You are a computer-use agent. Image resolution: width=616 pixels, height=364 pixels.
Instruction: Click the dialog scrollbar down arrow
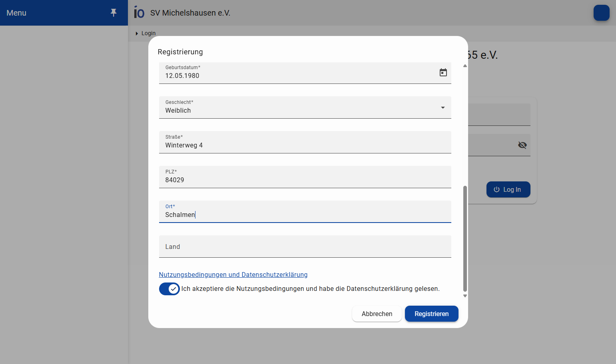tap(465, 296)
